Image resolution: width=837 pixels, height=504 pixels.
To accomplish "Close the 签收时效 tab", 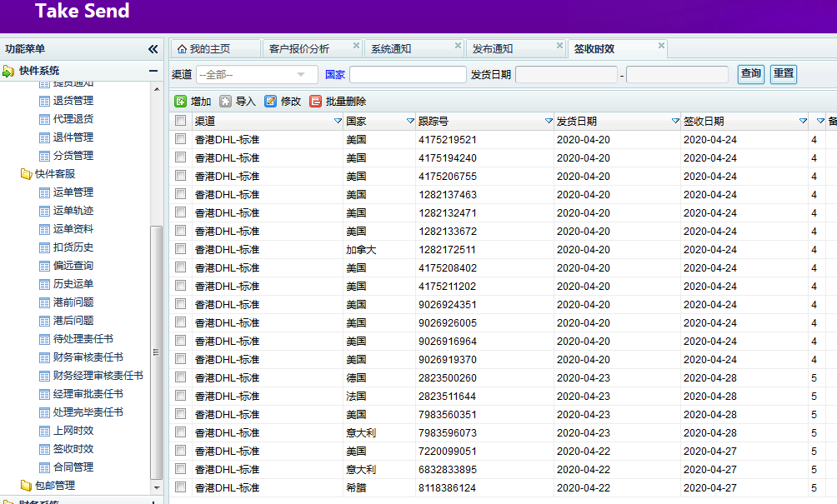I will click(x=661, y=46).
